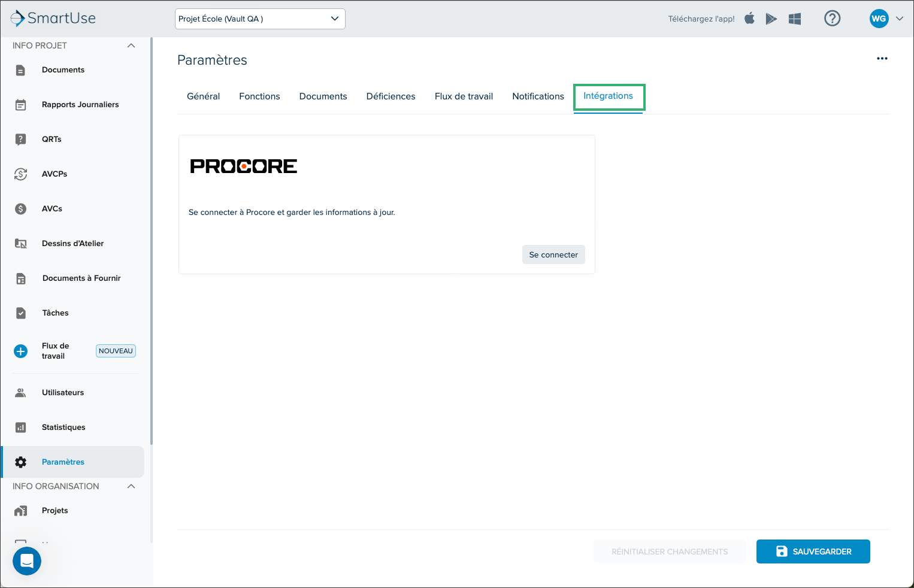Download the app from Apple store icon

click(x=749, y=19)
